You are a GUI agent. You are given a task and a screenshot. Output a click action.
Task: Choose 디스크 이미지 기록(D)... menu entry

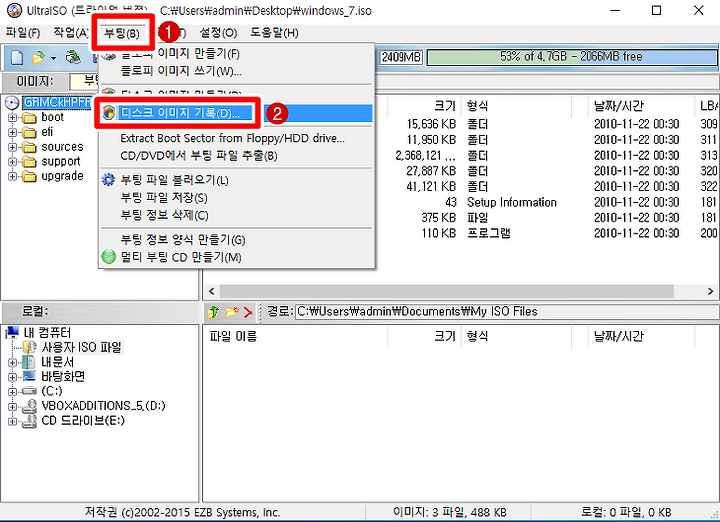237,113
